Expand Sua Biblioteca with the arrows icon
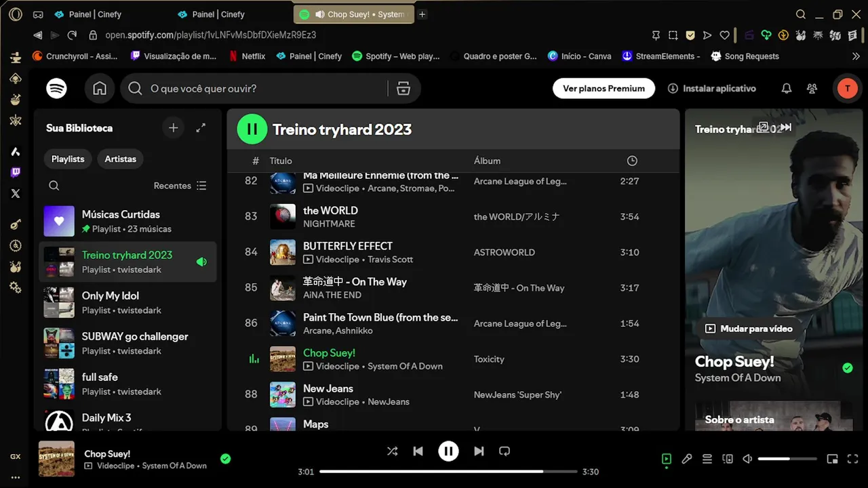This screenshot has width=868, height=488. click(x=201, y=127)
